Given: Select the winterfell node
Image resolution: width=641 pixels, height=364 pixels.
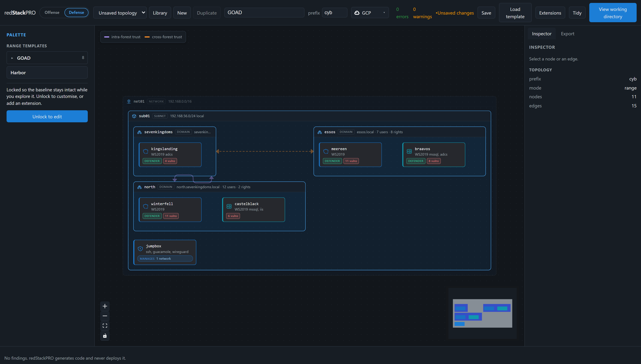Looking at the screenshot, I should pyautogui.click(x=170, y=210).
